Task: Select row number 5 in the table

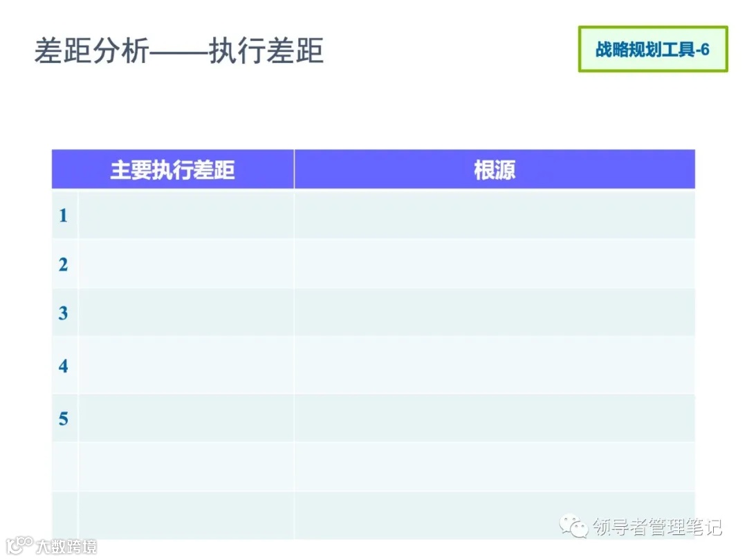Action: click(64, 418)
